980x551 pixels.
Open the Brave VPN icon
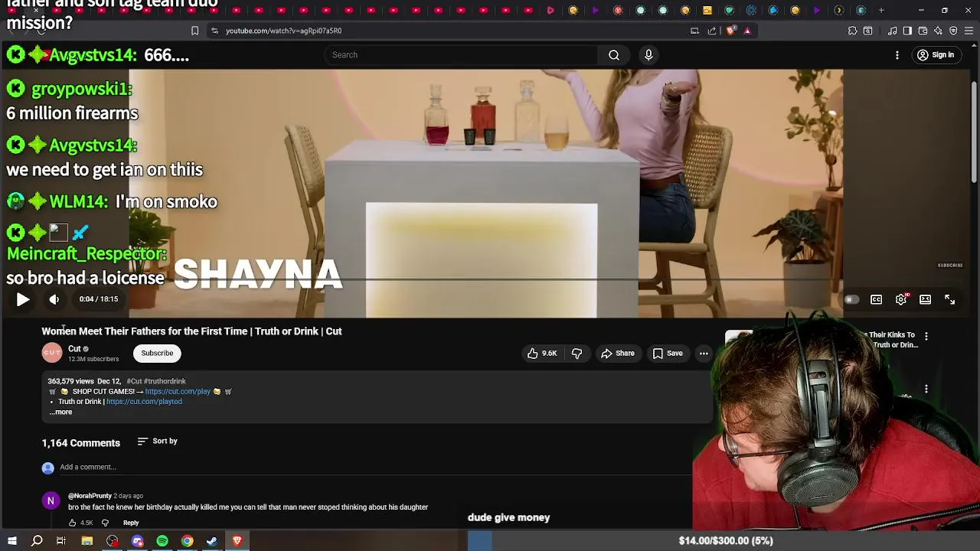pyautogui.click(x=953, y=31)
